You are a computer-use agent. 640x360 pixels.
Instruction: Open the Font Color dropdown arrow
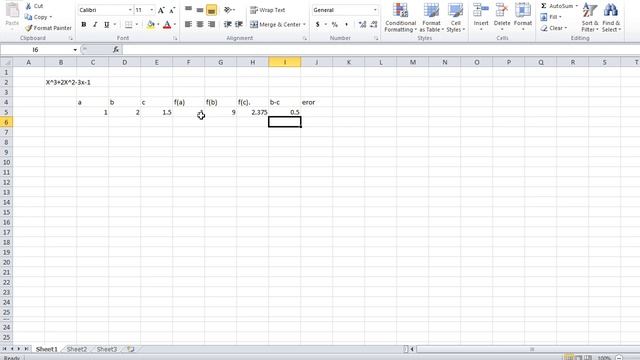pyautogui.click(x=175, y=24)
